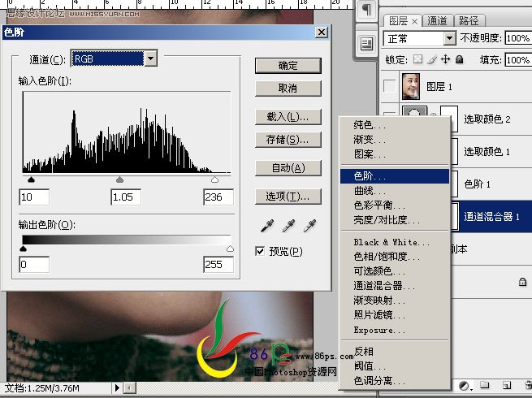Click the background layer lock icon
Viewport: 532px width, 398px height.
(x=522, y=282)
